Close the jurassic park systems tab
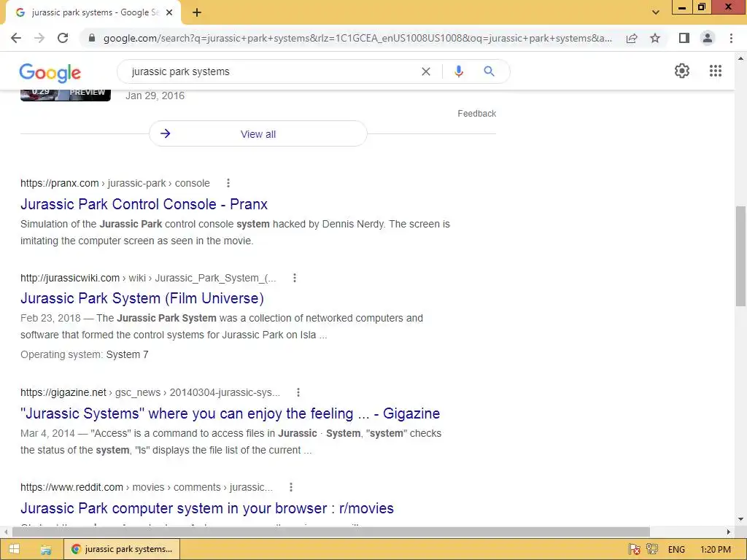 click(x=169, y=13)
